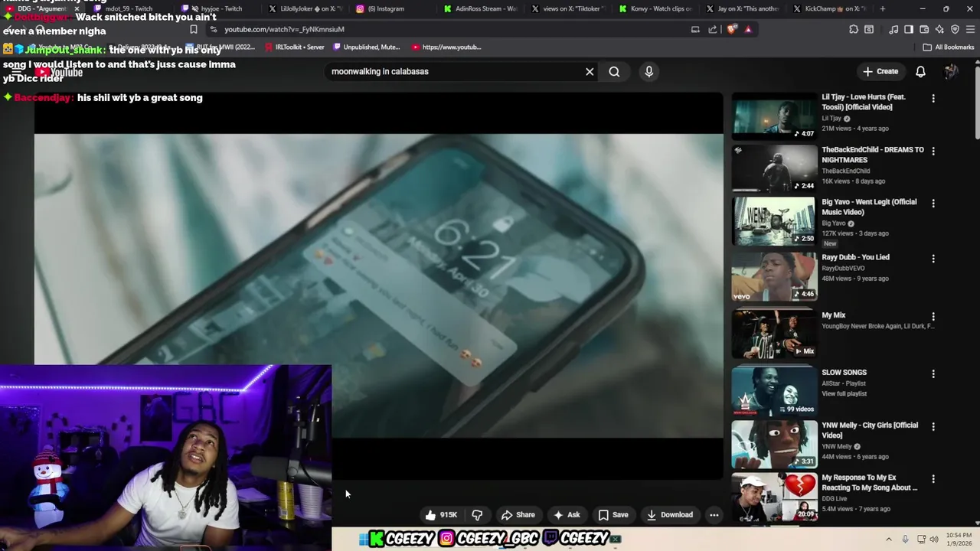980x551 pixels.
Task: Open more actions ellipsis below the video
Action: click(714, 515)
